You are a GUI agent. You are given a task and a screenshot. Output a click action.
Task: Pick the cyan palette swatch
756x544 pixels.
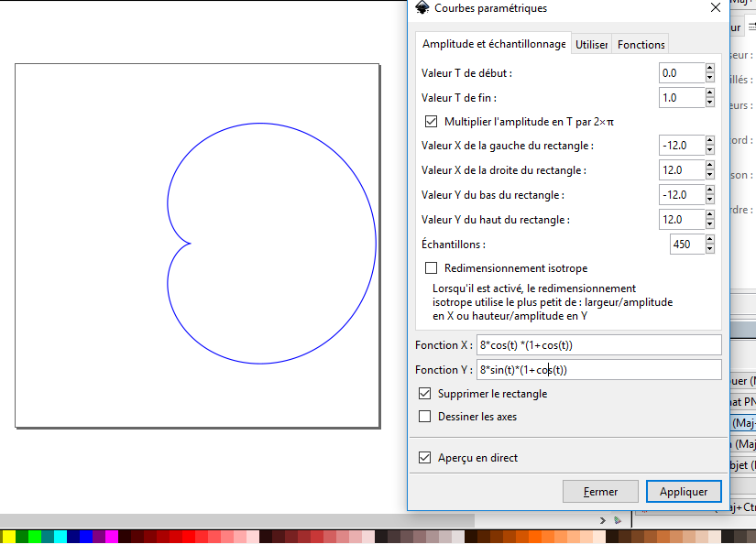[x=60, y=537]
